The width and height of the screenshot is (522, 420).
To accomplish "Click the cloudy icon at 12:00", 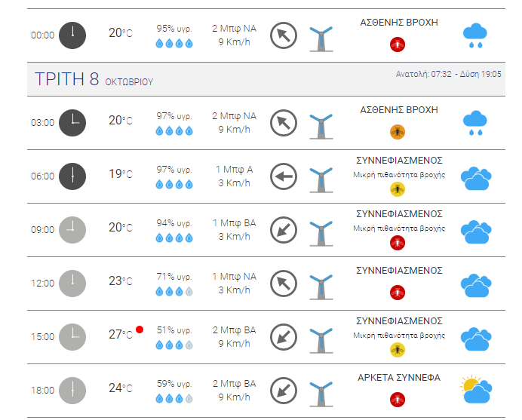I will click(x=476, y=285).
